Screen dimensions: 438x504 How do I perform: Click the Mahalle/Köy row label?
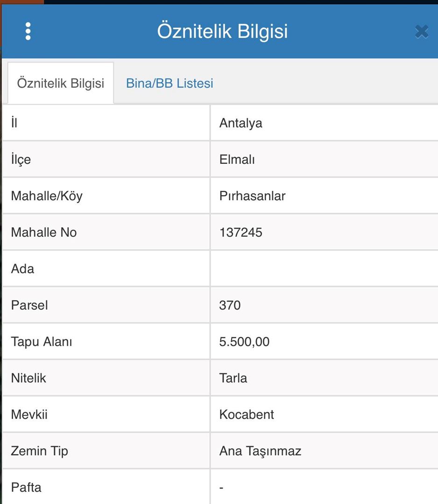(x=47, y=196)
